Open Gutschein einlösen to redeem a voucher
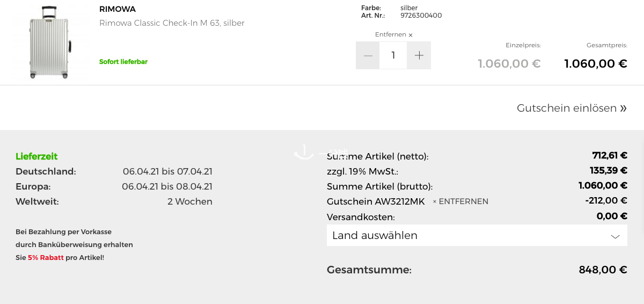Image resolution: width=644 pixels, height=304 pixels. click(x=572, y=108)
